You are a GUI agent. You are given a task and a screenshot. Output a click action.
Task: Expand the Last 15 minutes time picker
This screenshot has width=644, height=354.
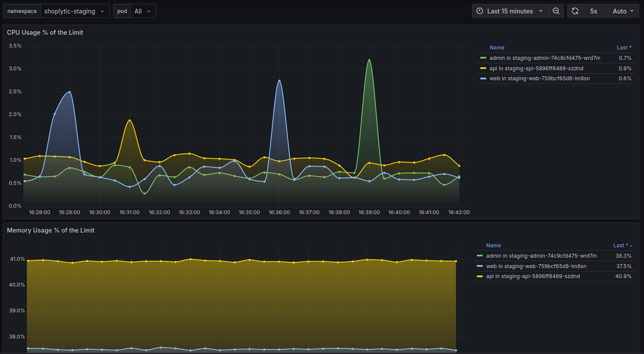click(510, 11)
